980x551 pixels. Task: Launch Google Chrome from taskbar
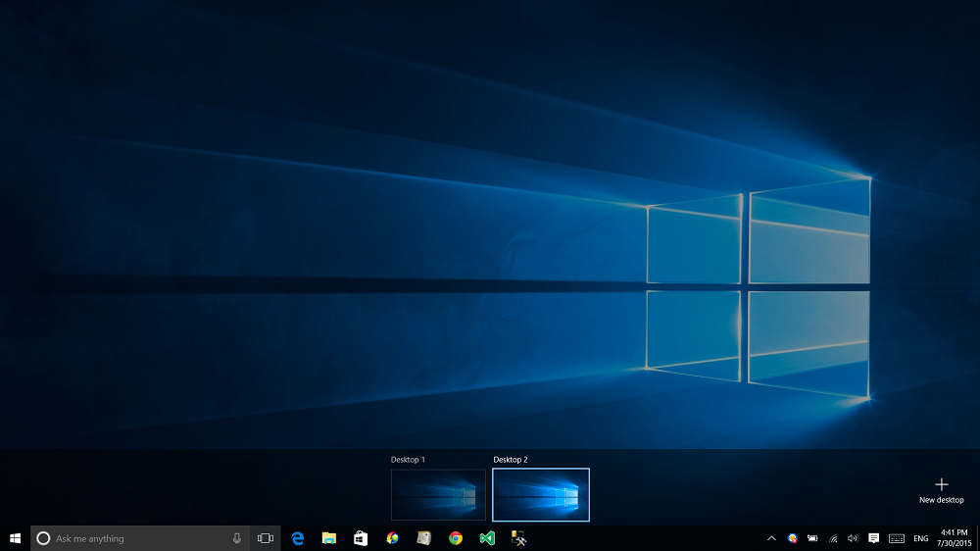(456, 538)
